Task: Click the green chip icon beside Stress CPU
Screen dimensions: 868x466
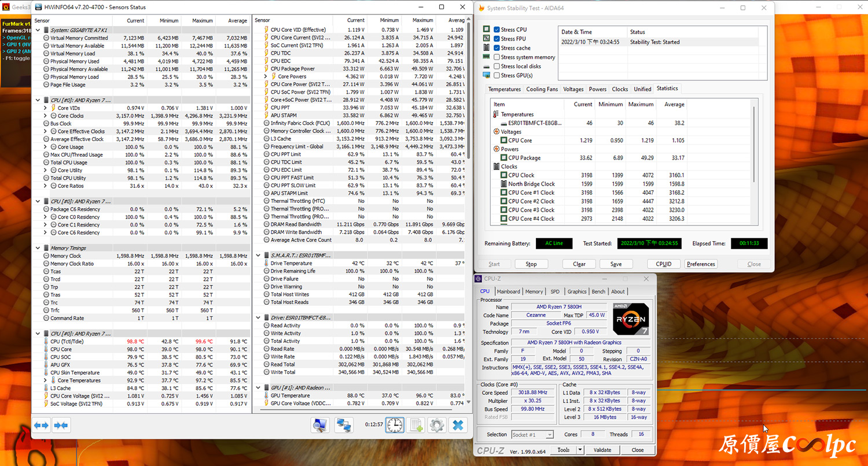Action: point(487,29)
